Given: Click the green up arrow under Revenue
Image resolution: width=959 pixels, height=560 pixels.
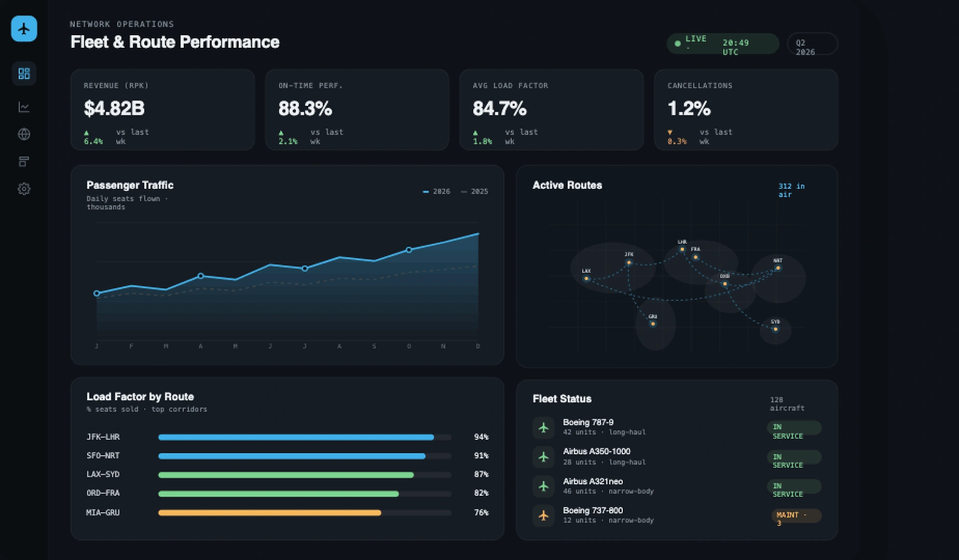Looking at the screenshot, I should click(x=86, y=133).
